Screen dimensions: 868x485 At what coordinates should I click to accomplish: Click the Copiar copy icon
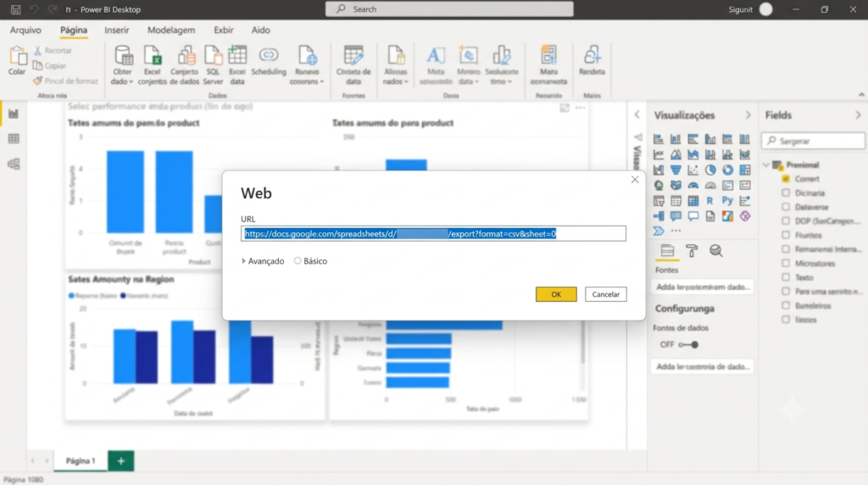[x=37, y=65]
